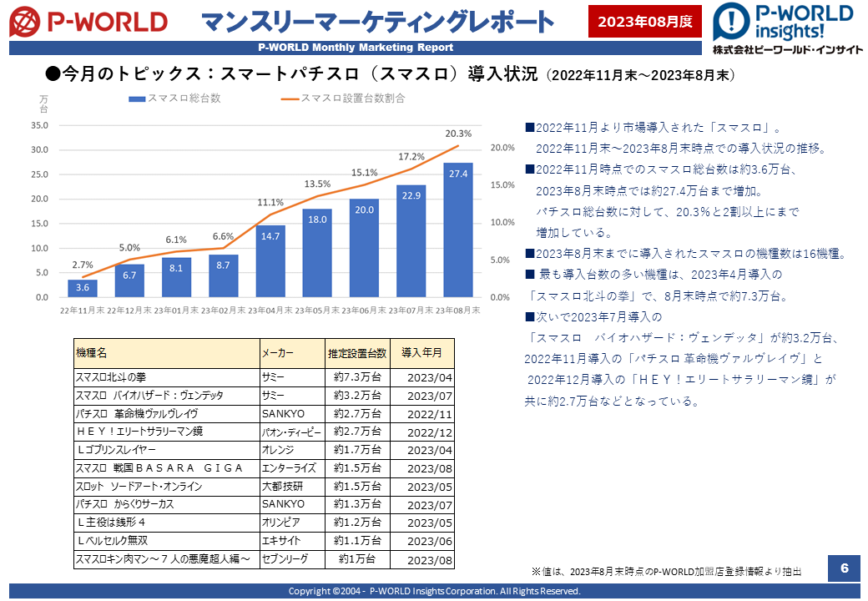868x601 pixels.
Task: Click the page number 6 box
Action: [844, 568]
